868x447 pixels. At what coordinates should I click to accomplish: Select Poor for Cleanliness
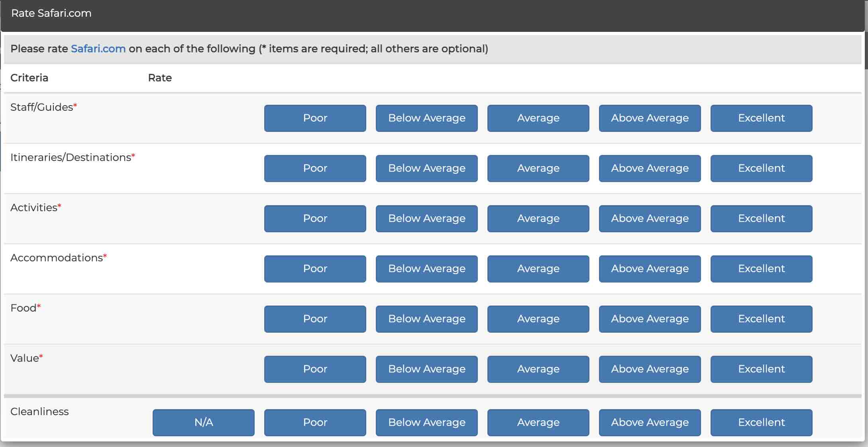pos(315,422)
